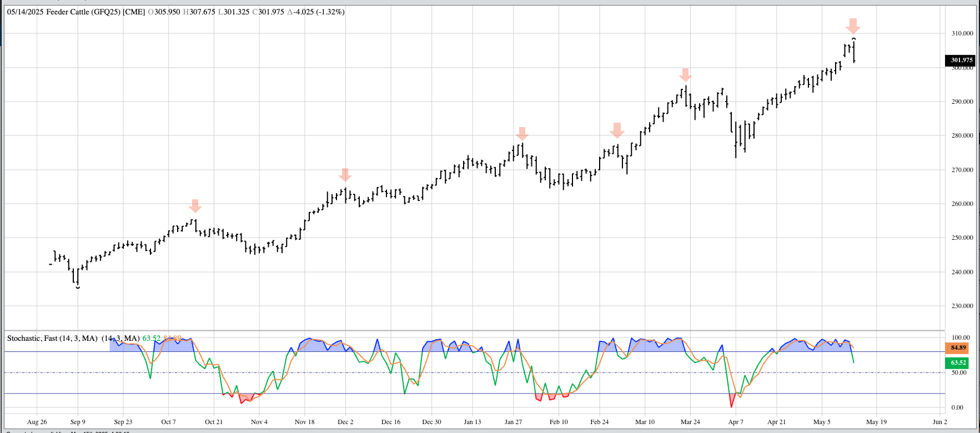Image resolution: width=980 pixels, height=433 pixels.
Task: Click the -4.025 (-1.32%) change value in header
Action: click(x=315, y=12)
